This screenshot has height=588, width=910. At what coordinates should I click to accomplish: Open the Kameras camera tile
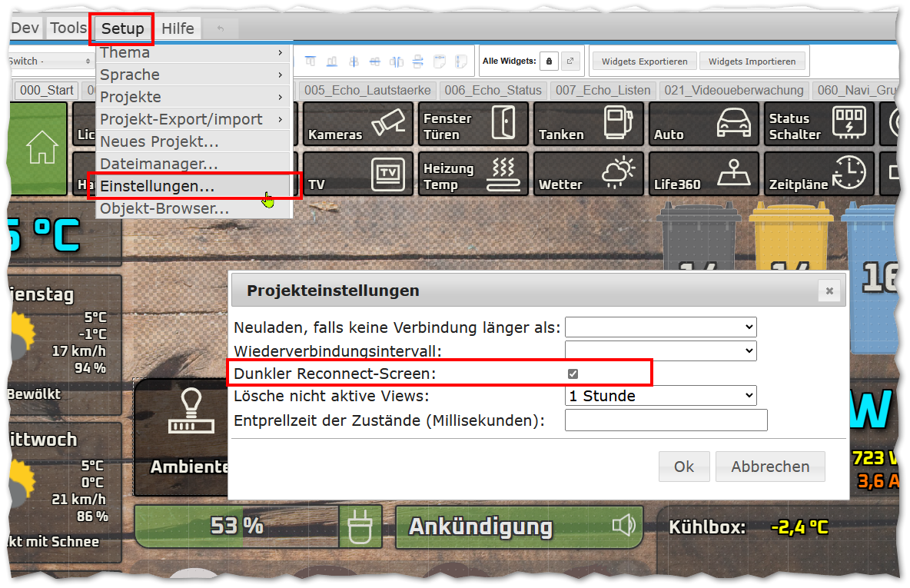coord(358,124)
